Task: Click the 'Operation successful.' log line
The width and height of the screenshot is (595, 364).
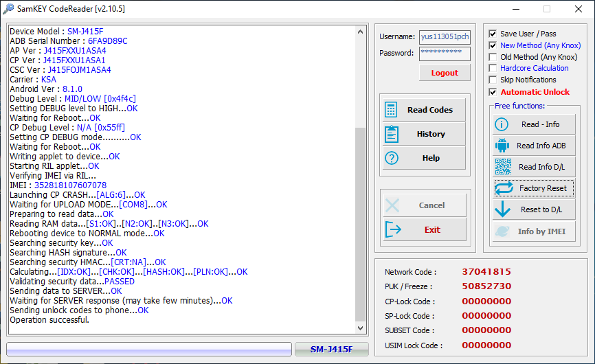Action: [x=49, y=320]
